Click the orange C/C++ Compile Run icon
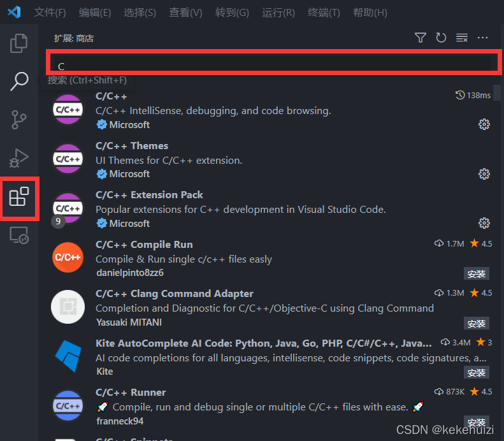This screenshot has height=441, width=504. coord(68,257)
